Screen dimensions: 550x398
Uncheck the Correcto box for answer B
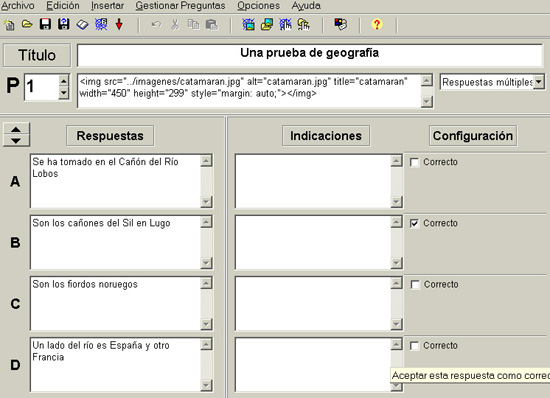pos(414,223)
